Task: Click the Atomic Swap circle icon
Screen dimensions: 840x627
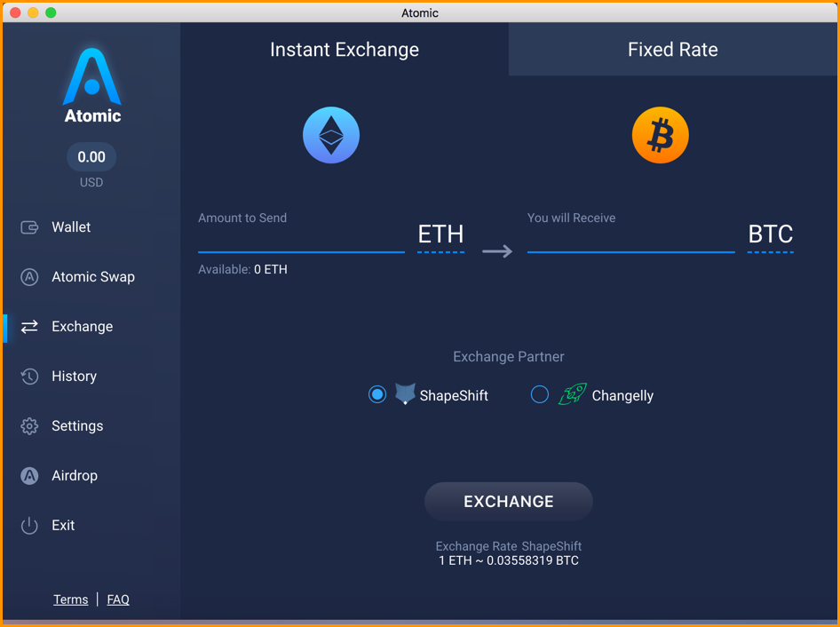Action: (x=29, y=277)
